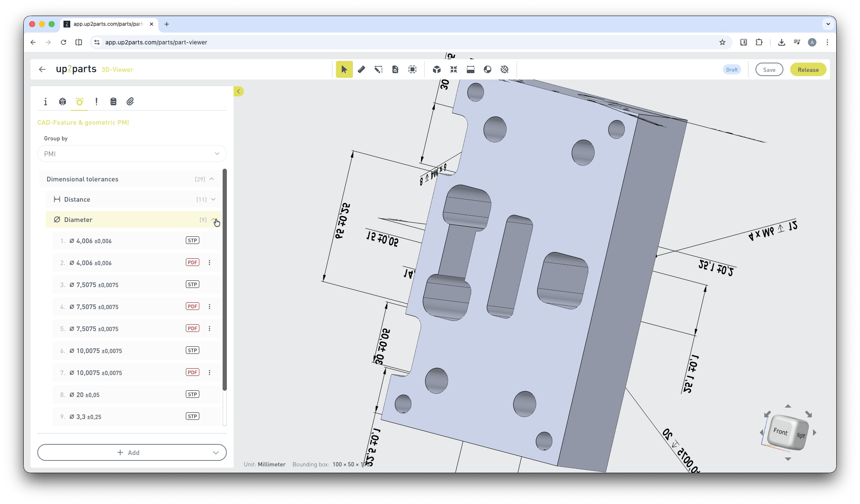Screen dimensions: 860x504
Task: Activate the dimension annotation pencil tool
Action: pos(378,69)
